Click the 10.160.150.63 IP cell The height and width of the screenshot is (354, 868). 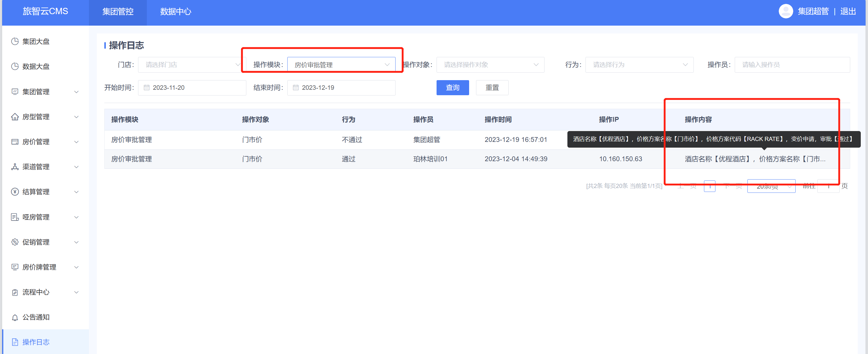[620, 159]
